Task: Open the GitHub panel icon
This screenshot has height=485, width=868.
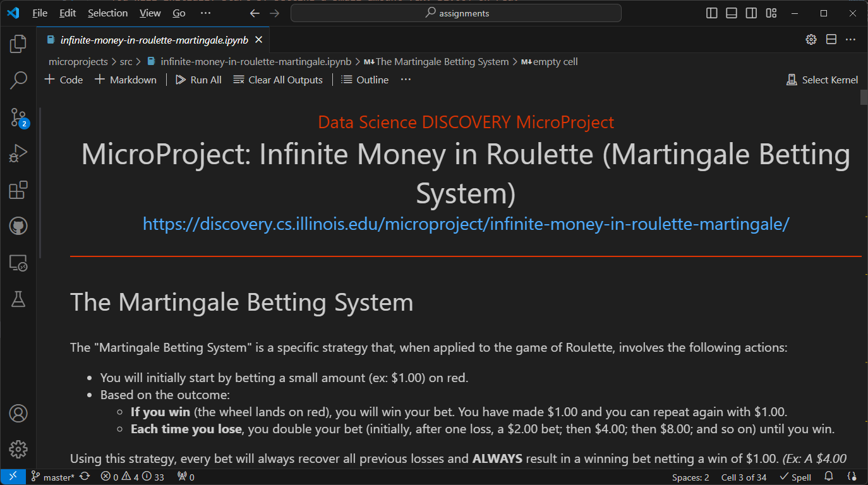Action: 18,227
